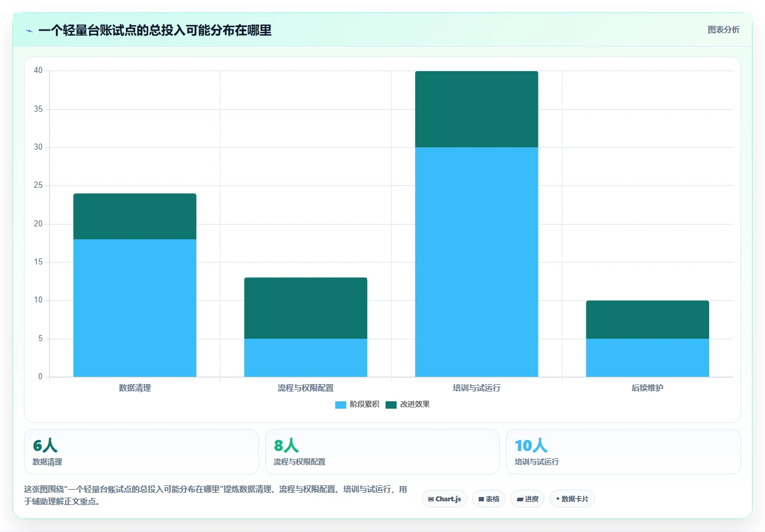The height and width of the screenshot is (532, 765).
Task: Click the green bar segment for 培训与试运行
Action: click(476, 109)
